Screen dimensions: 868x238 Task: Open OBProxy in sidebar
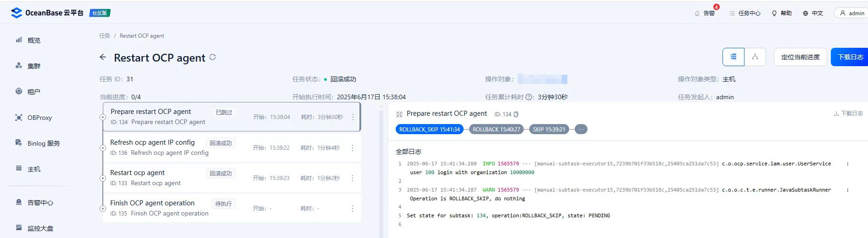point(34,118)
